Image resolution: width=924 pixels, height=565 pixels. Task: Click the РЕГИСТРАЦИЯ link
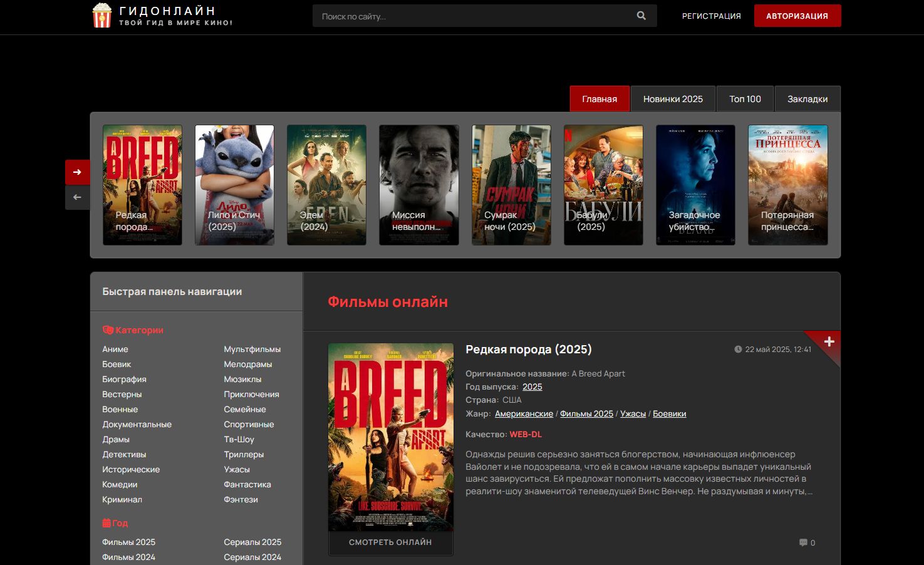(712, 16)
